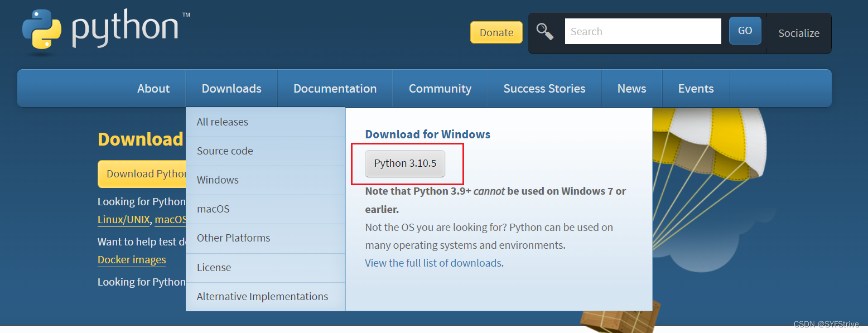Image resolution: width=868 pixels, height=333 pixels.
Task: Click the search magnifying glass icon
Action: click(545, 31)
